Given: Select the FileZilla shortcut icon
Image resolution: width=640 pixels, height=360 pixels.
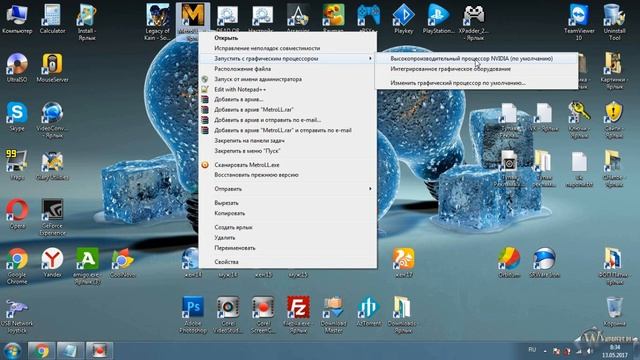Looking at the screenshot, I should 298,315.
